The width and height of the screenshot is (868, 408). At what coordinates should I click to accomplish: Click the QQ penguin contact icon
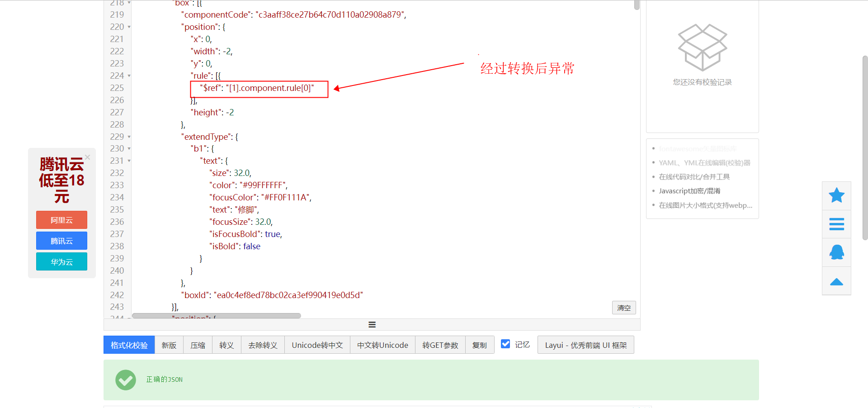tap(836, 252)
